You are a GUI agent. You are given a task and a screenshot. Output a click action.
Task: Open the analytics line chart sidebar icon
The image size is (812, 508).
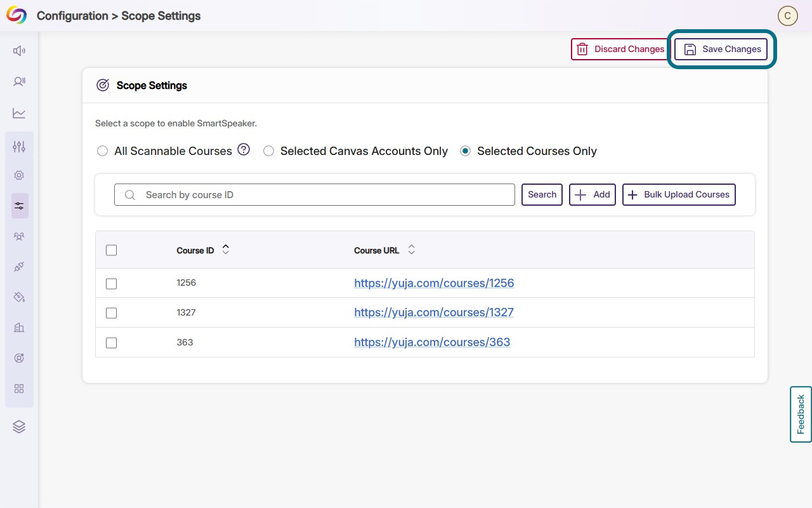(19, 113)
